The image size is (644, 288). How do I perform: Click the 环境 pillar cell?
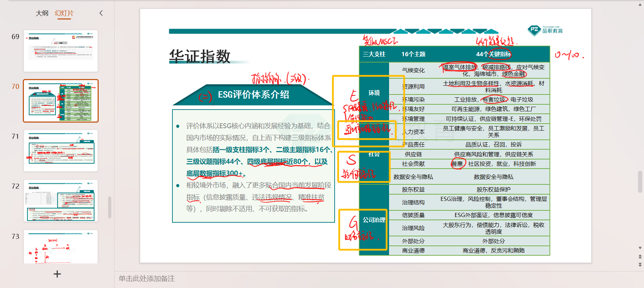(x=374, y=93)
